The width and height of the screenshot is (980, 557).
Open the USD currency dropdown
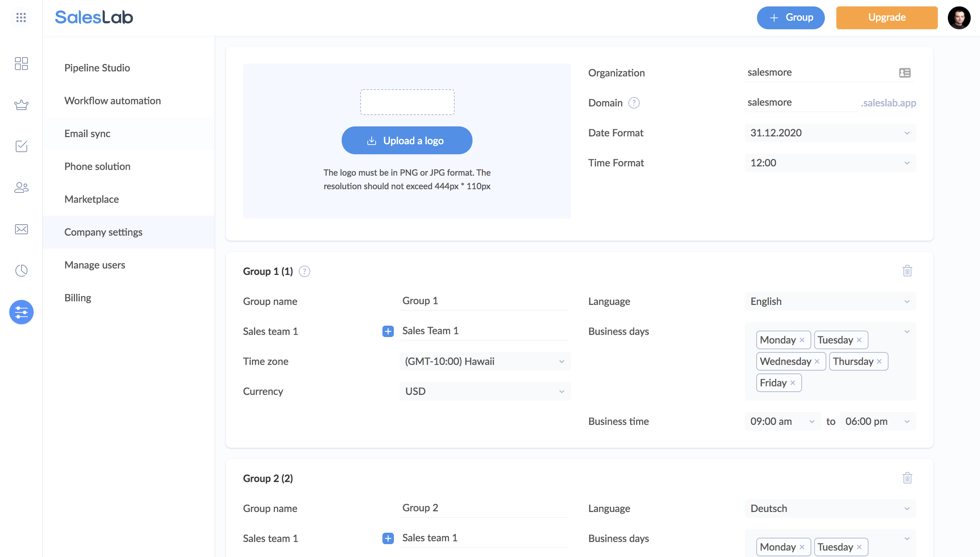coord(485,391)
